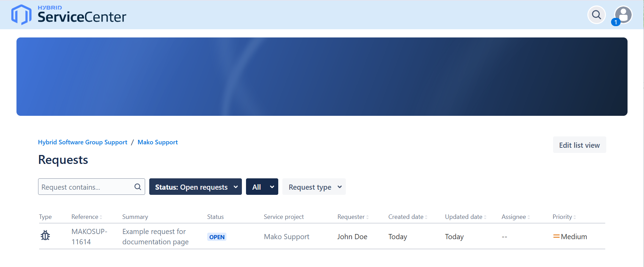Click the Medium priority icon
Viewport: 644px width, 267px height.
pos(556,236)
